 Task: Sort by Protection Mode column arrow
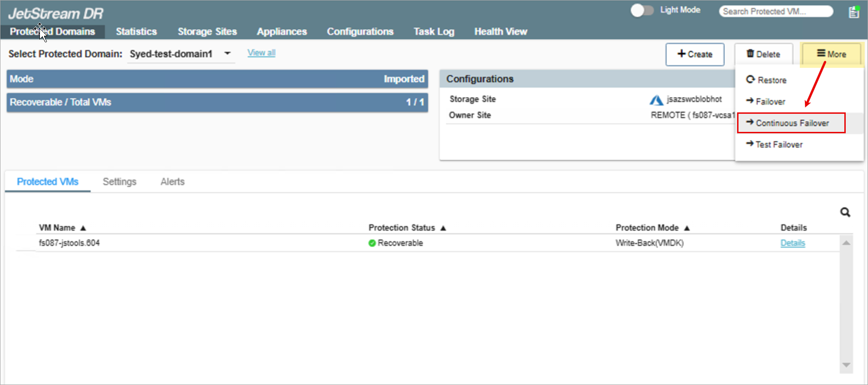point(687,228)
